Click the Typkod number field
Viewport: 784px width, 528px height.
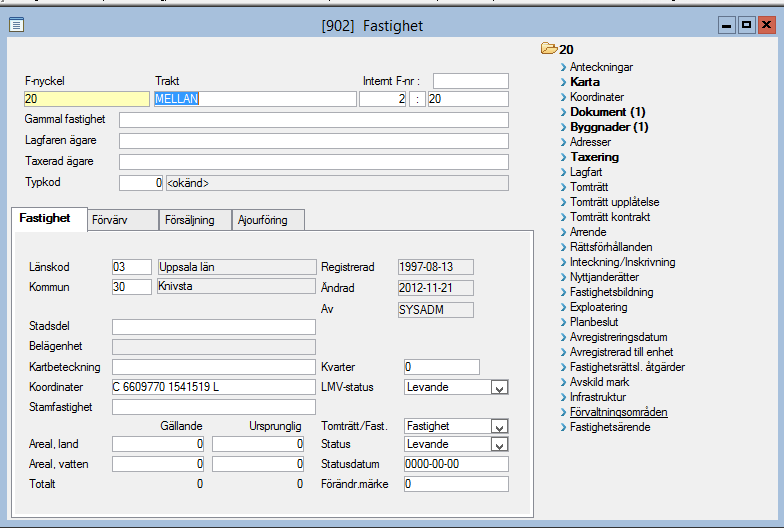[x=141, y=183]
